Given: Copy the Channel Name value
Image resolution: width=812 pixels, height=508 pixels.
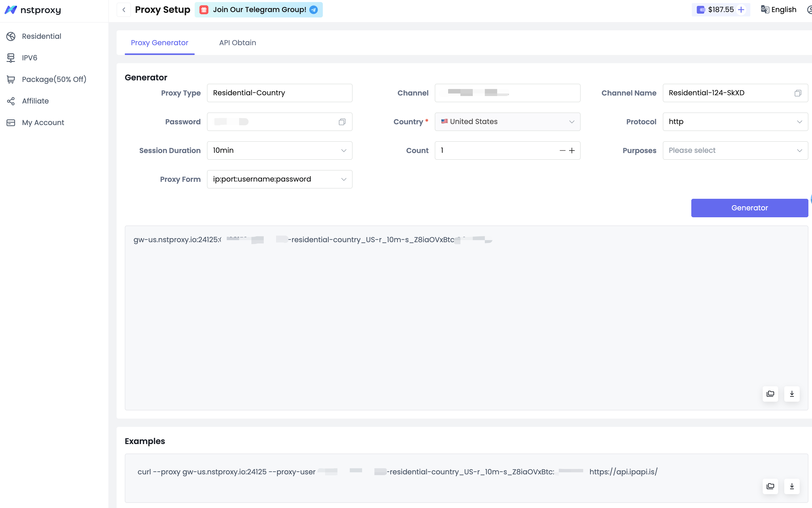Looking at the screenshot, I should coord(798,93).
